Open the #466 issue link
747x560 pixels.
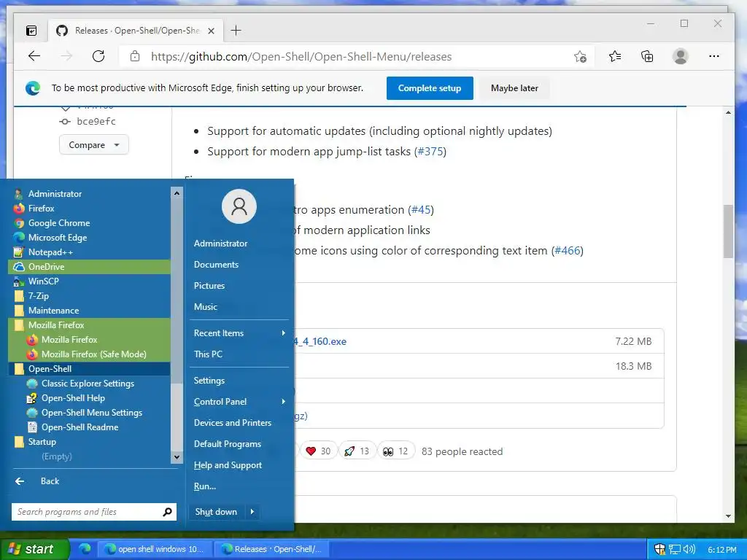click(x=568, y=251)
